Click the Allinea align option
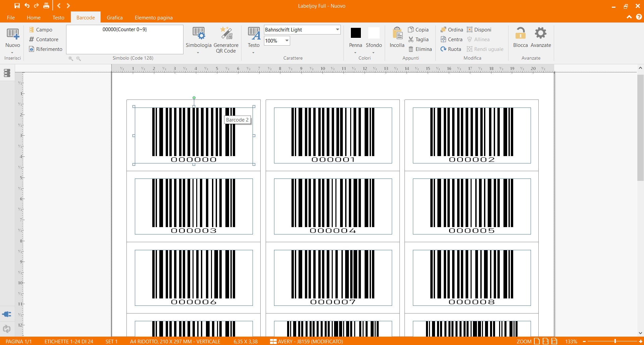The image size is (644, 345). pos(478,40)
